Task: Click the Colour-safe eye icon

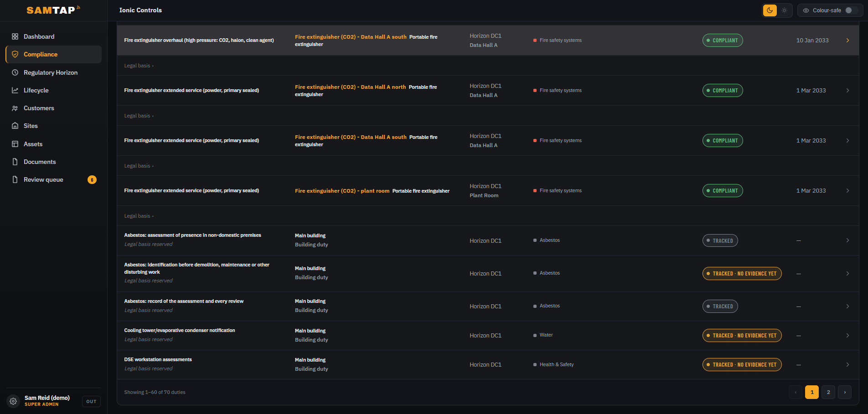Action: [x=806, y=10]
